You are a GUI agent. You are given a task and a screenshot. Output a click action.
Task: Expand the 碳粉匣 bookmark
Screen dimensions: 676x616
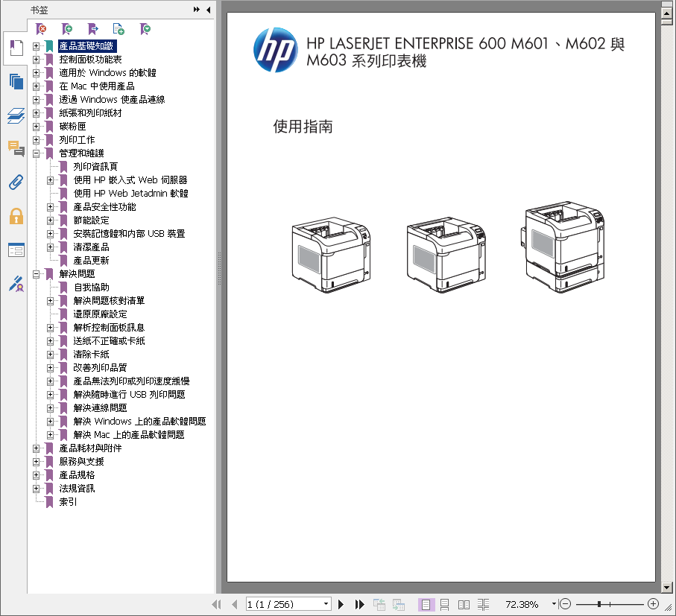click(37, 127)
